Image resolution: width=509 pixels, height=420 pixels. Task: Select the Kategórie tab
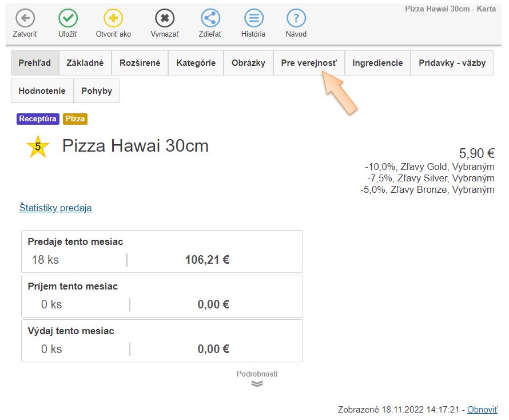pos(196,63)
